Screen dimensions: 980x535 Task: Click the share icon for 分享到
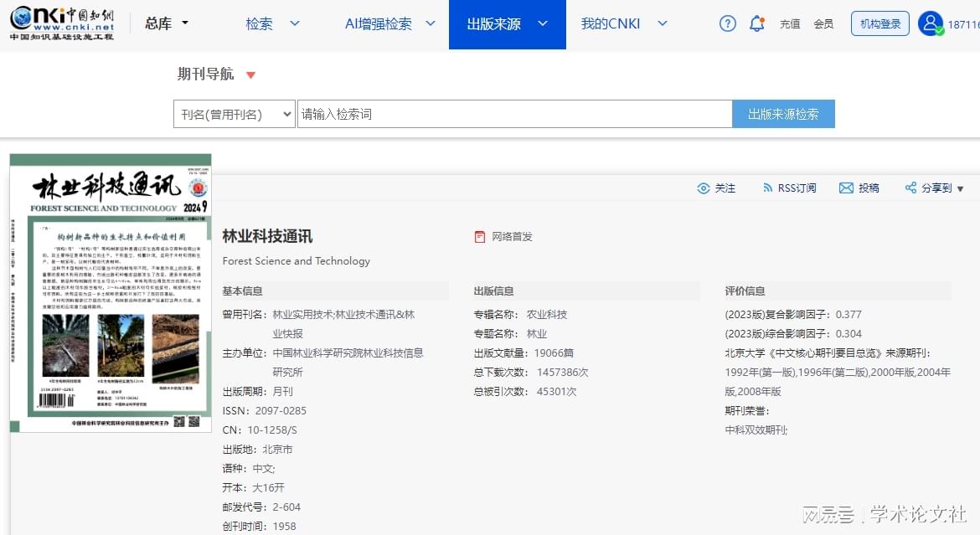click(x=910, y=188)
